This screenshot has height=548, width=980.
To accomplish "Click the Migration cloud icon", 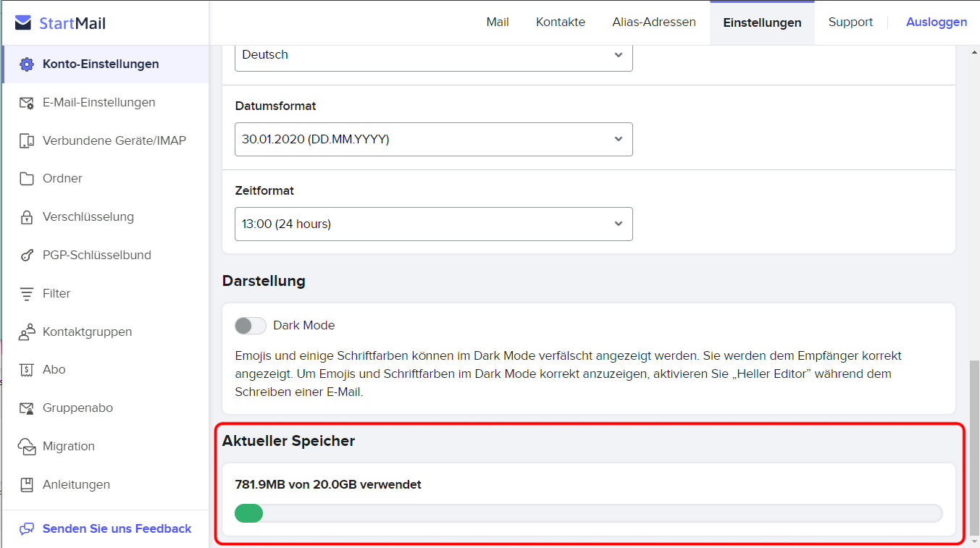I will coord(27,447).
